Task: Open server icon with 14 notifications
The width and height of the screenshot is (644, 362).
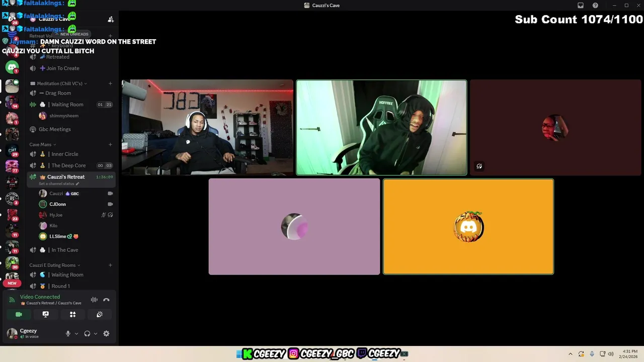Action: click(x=12, y=102)
